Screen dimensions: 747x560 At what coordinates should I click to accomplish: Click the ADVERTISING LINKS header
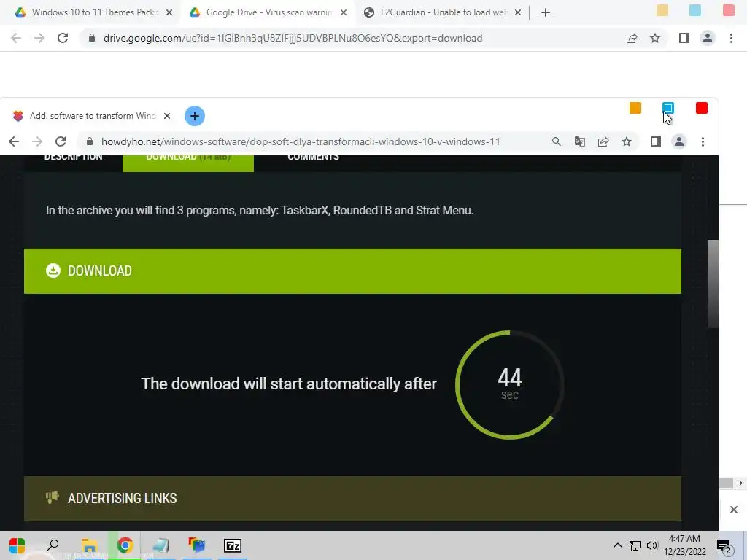[x=352, y=498]
